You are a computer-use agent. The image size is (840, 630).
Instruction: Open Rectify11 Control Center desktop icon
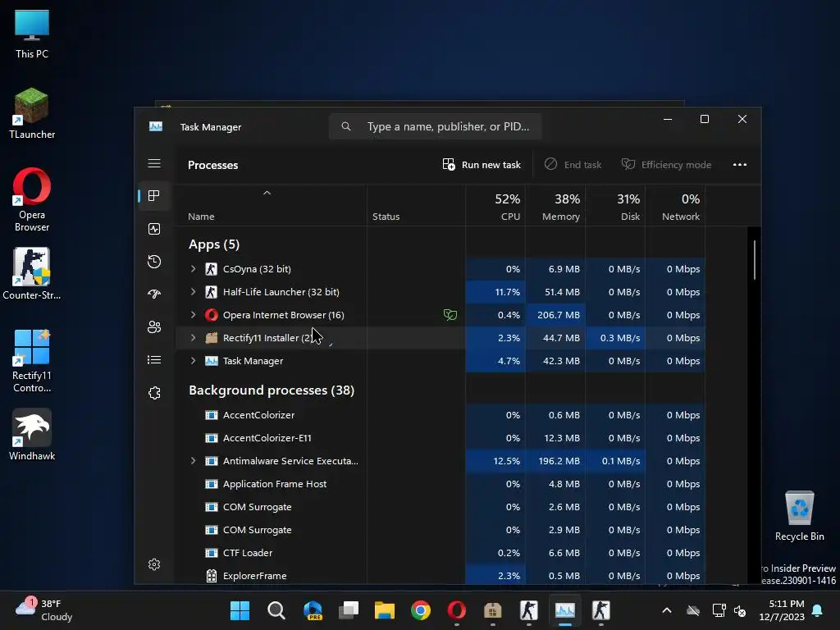coord(32,361)
